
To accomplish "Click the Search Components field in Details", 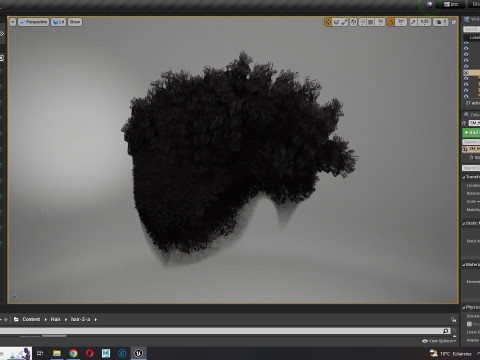I will (471, 142).
